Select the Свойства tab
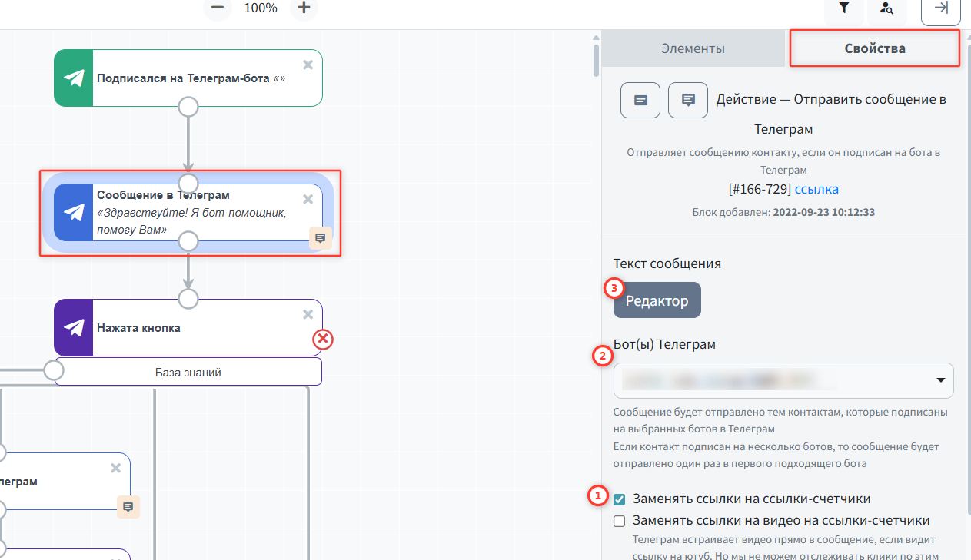Image resolution: width=971 pixels, height=560 pixels. point(874,48)
